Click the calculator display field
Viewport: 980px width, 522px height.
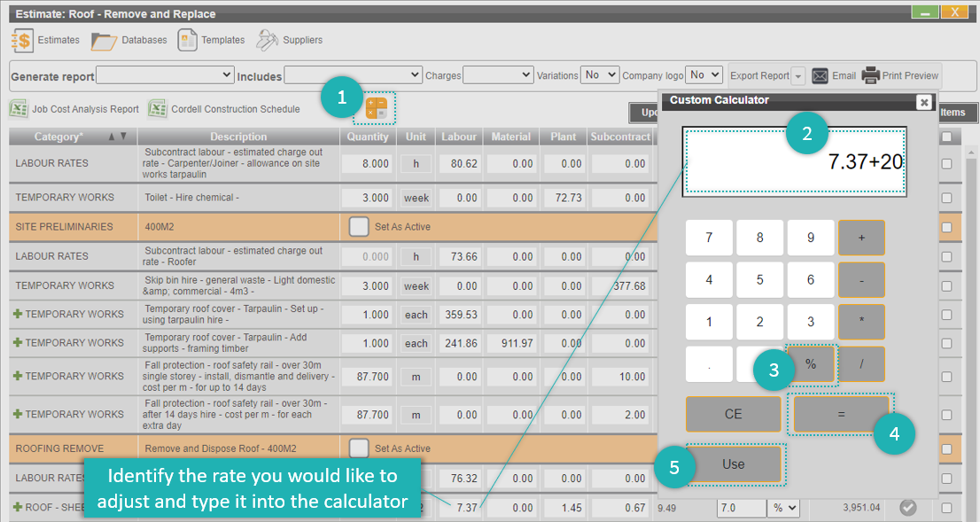pos(794,162)
